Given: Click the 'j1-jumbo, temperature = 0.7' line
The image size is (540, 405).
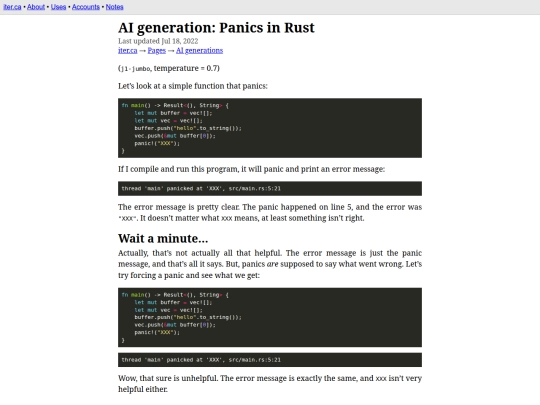Looking at the screenshot, I should [169, 68].
